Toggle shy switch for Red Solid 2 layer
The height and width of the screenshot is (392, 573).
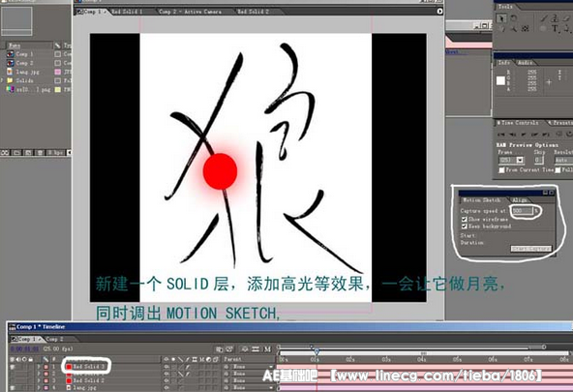(x=166, y=380)
